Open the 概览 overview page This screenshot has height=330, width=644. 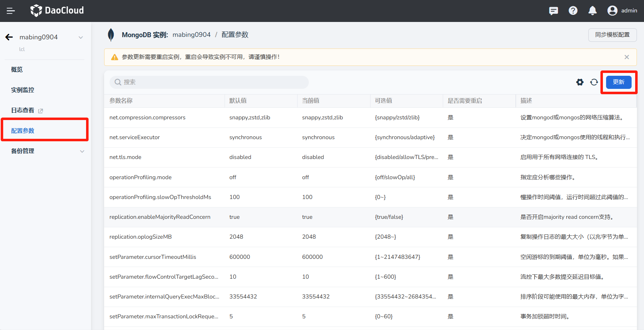(17, 69)
